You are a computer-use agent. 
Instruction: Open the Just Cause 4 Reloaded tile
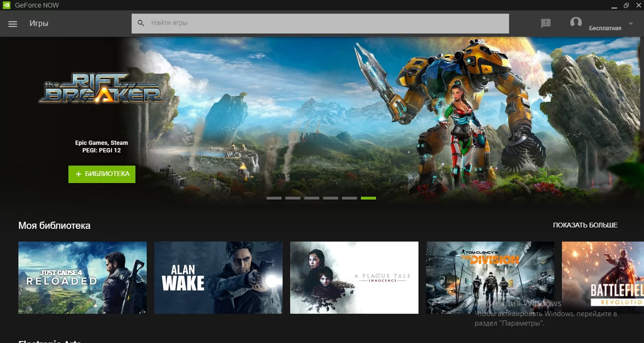coord(83,277)
